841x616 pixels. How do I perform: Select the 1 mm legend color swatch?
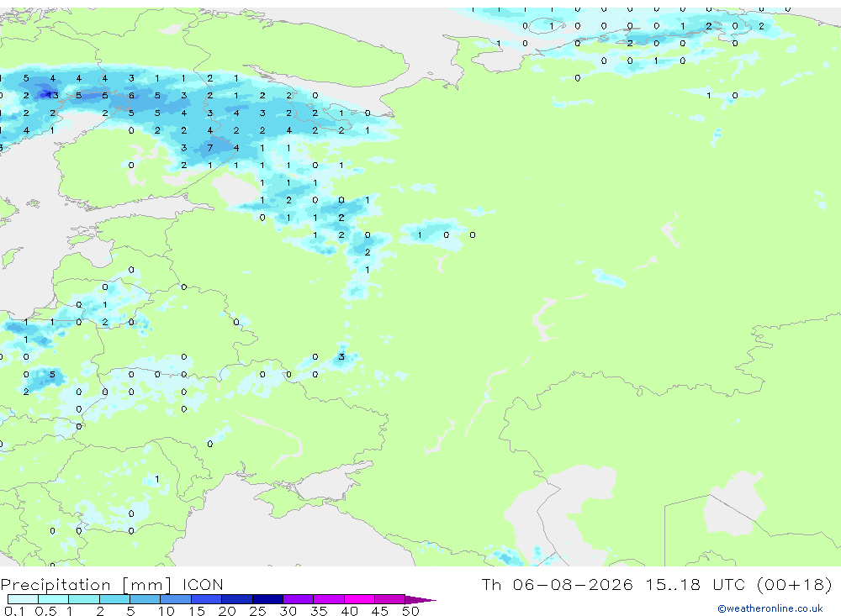(x=83, y=599)
